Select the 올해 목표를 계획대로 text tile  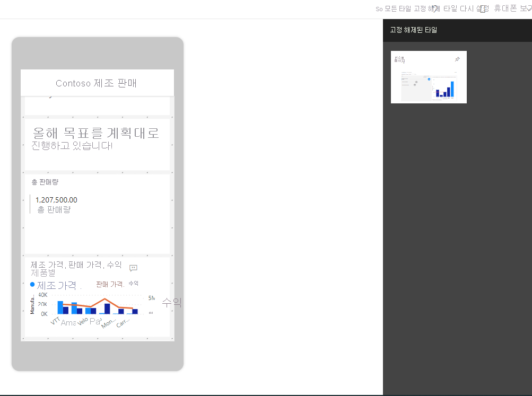click(x=97, y=144)
